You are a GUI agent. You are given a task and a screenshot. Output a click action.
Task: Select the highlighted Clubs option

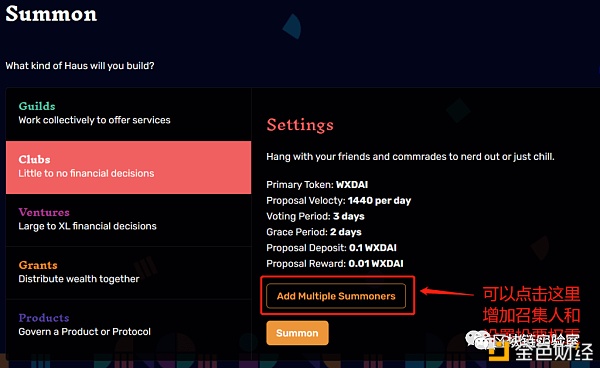[x=129, y=167]
